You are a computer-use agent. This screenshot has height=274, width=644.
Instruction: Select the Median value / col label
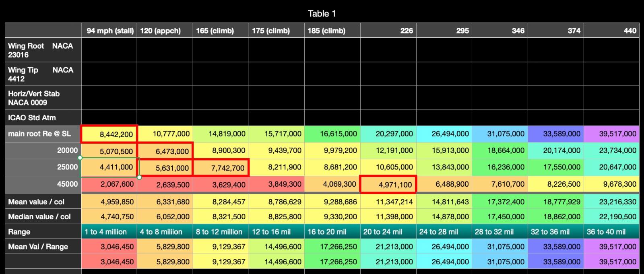pyautogui.click(x=43, y=216)
